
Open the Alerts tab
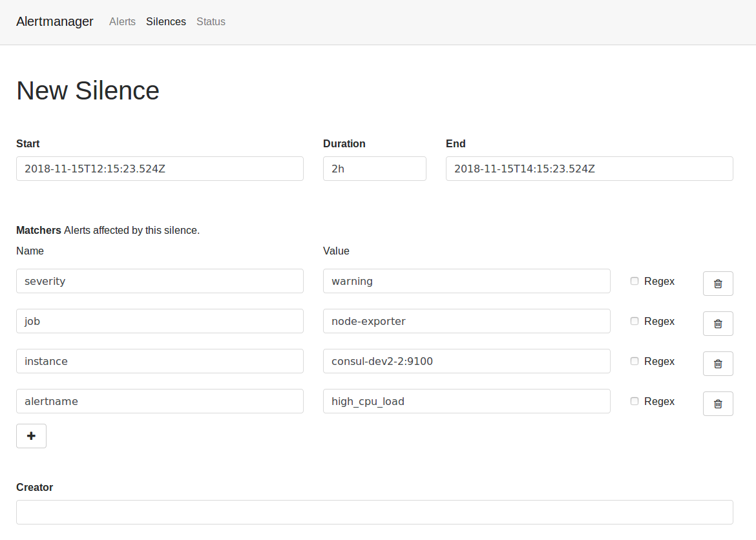click(122, 22)
